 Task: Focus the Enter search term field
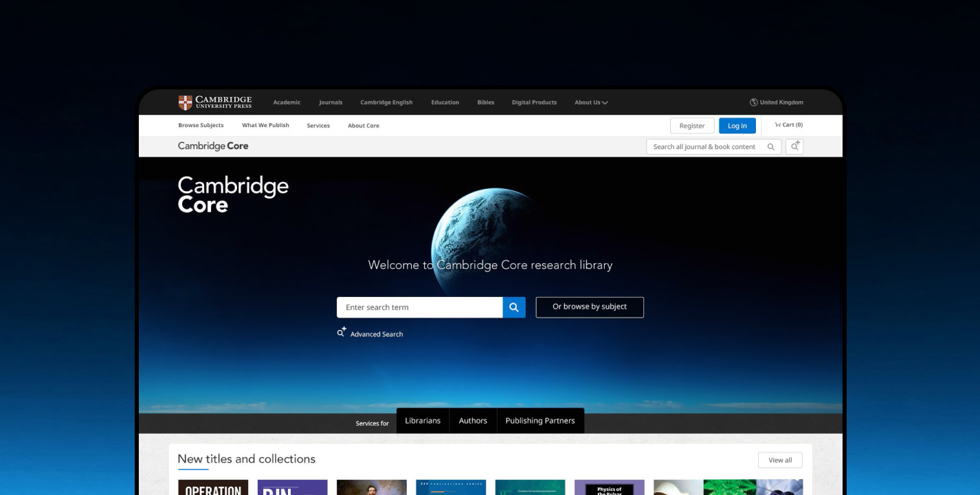(419, 307)
